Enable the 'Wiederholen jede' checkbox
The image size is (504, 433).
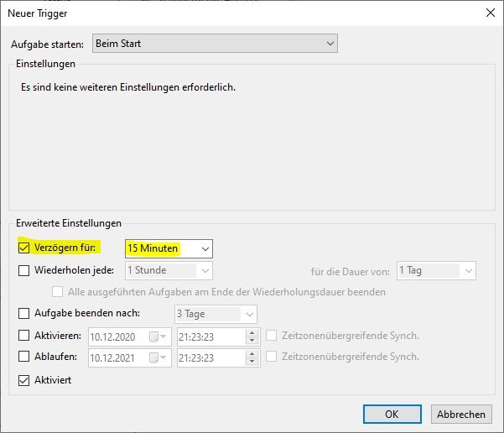23,270
